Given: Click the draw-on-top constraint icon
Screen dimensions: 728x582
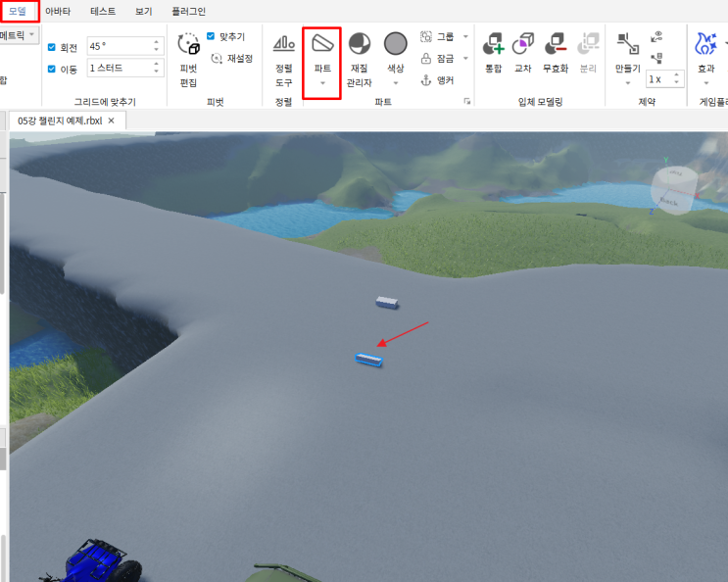Looking at the screenshot, I should (656, 58).
